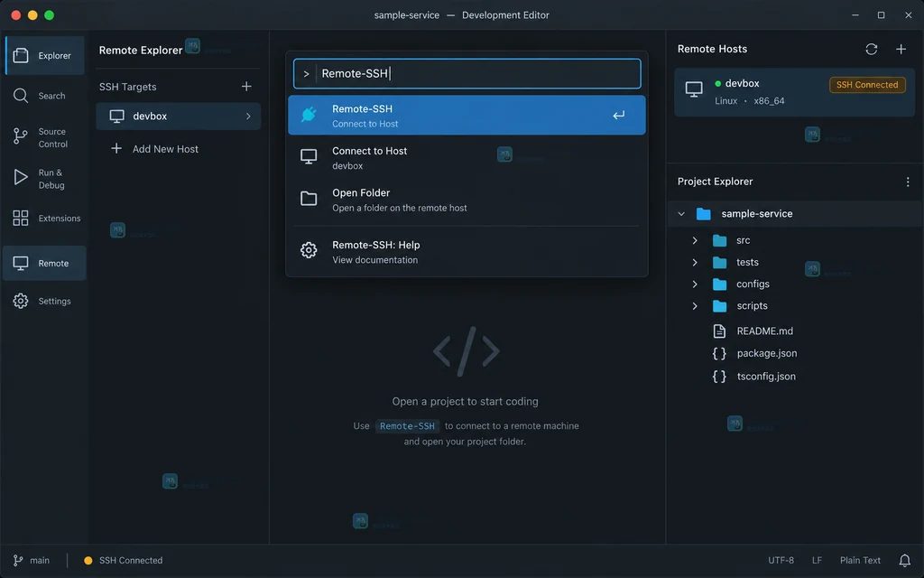Open the Run & Debug view
The width and height of the screenshot is (924, 578).
45,179
